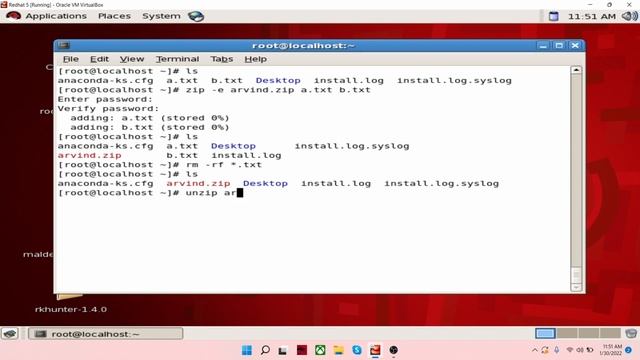Open the Wi-Fi network tray icon
The width and height of the screenshot is (640, 360).
(570, 350)
